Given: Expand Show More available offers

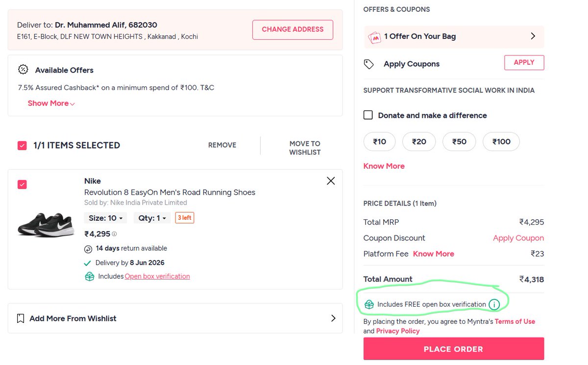Looking at the screenshot, I should [x=51, y=103].
